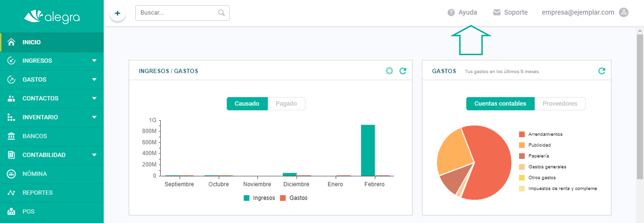This screenshot has width=644, height=223.
Task: Click the search magnifier icon
Action: 221,13
